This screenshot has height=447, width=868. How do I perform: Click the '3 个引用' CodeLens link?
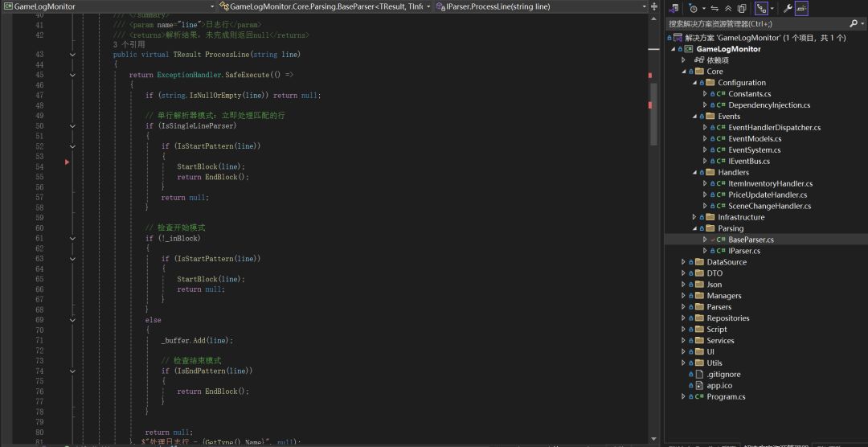(x=129, y=45)
